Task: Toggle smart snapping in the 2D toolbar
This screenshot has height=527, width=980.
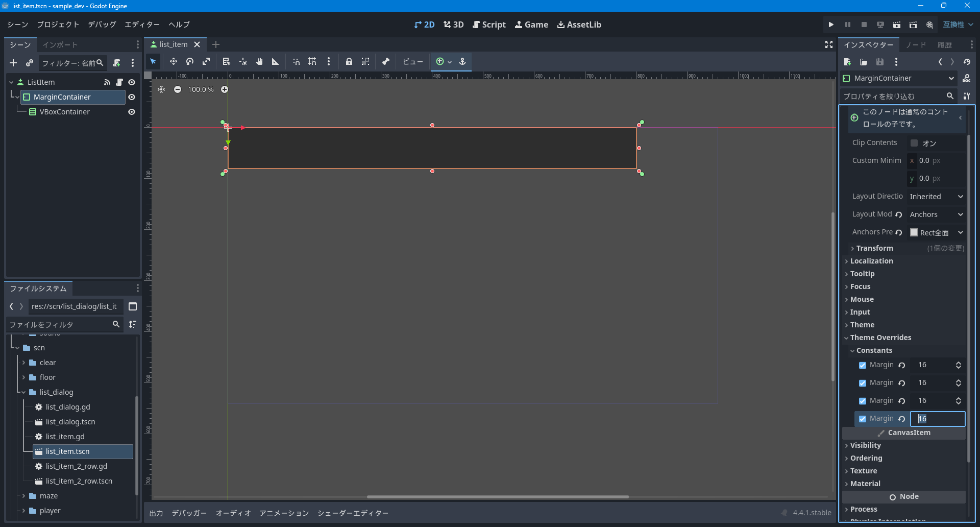Action: 296,62
